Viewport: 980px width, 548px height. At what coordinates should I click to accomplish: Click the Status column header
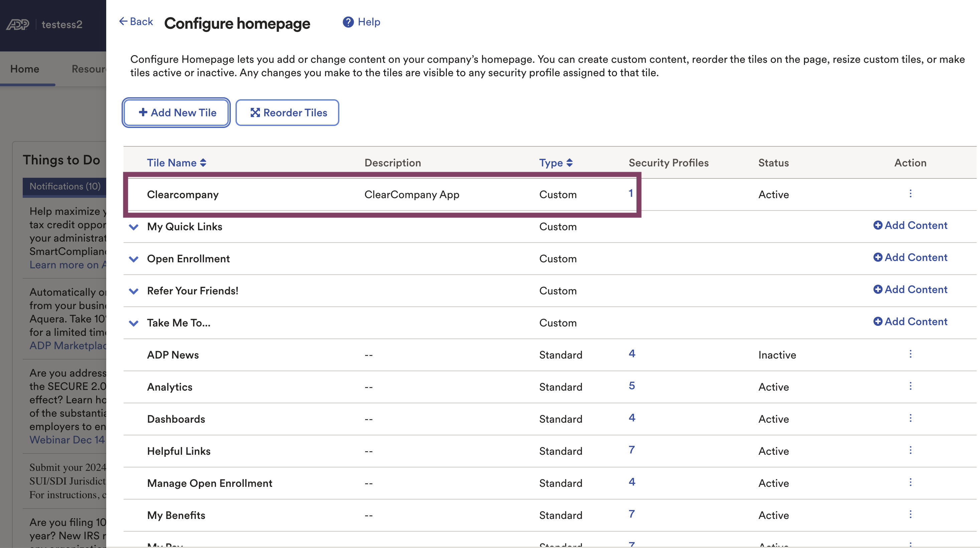click(x=774, y=163)
